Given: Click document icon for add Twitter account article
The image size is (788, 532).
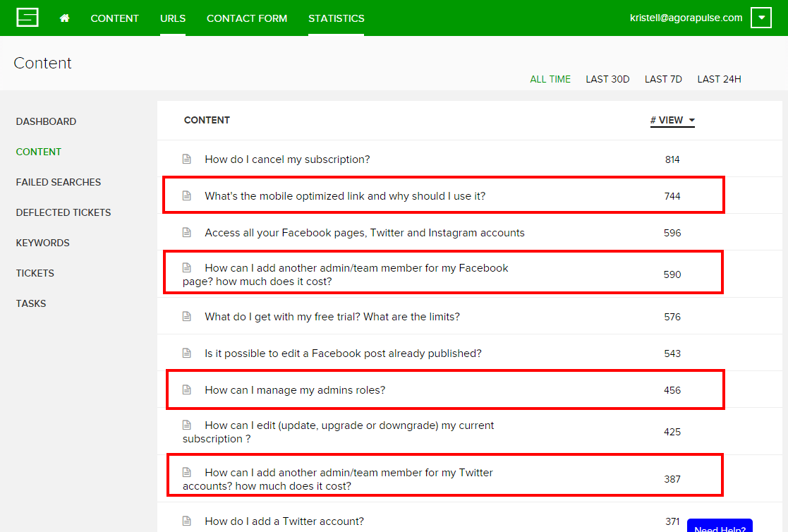Looking at the screenshot, I should [x=187, y=521].
